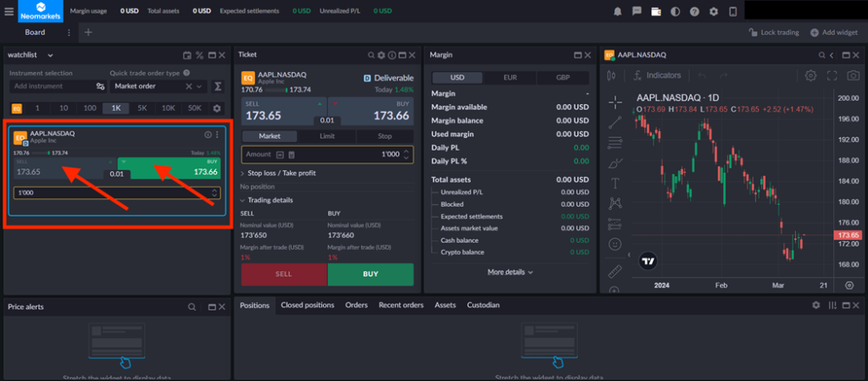
Task: Open chart settings gear icon
Action: [810, 75]
